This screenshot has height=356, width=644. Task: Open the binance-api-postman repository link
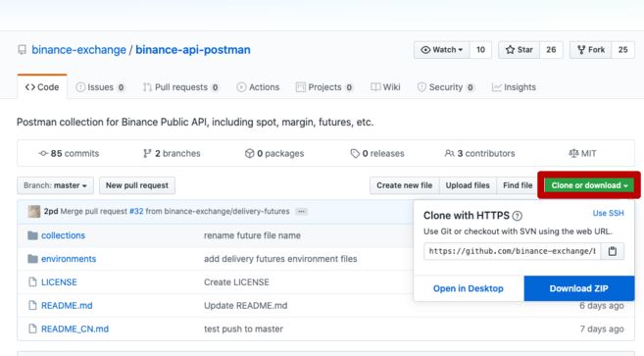click(193, 50)
